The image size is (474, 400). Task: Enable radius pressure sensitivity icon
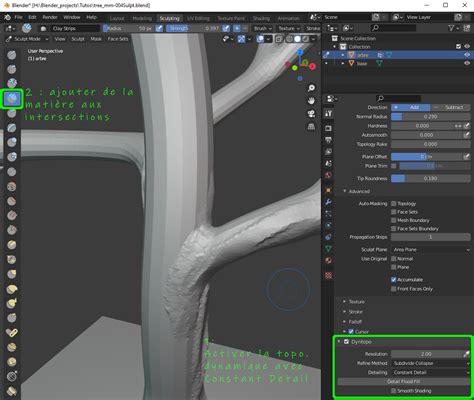(x=159, y=28)
